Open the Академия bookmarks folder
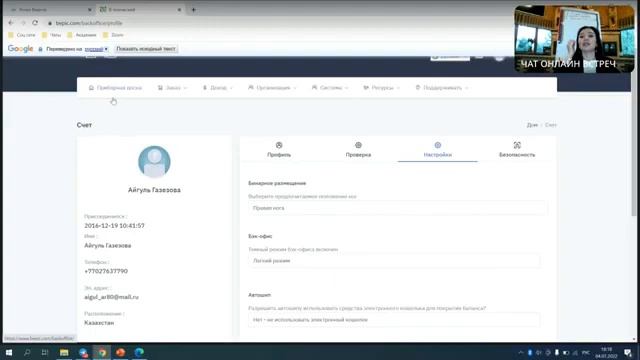Viewport: 640px width, 360px height. coord(82,35)
